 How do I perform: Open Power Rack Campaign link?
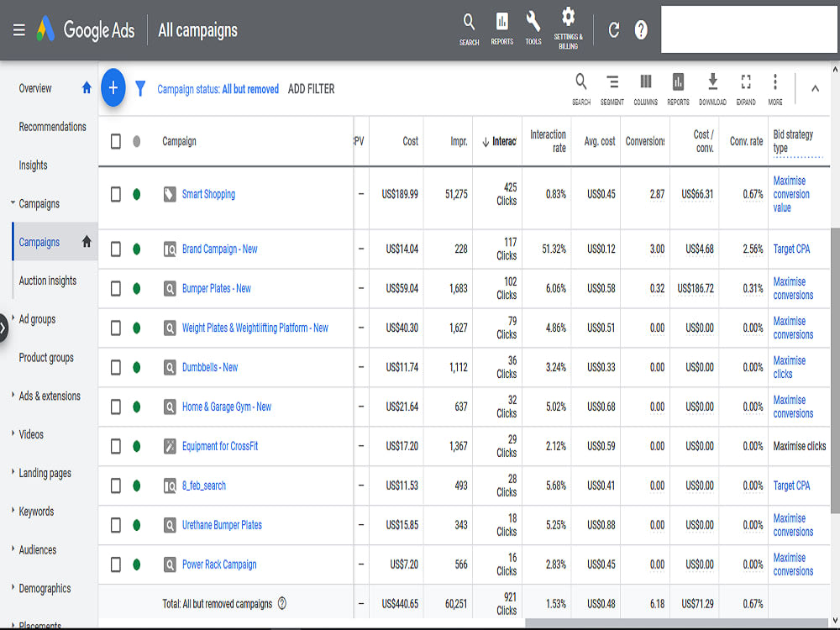(219, 564)
